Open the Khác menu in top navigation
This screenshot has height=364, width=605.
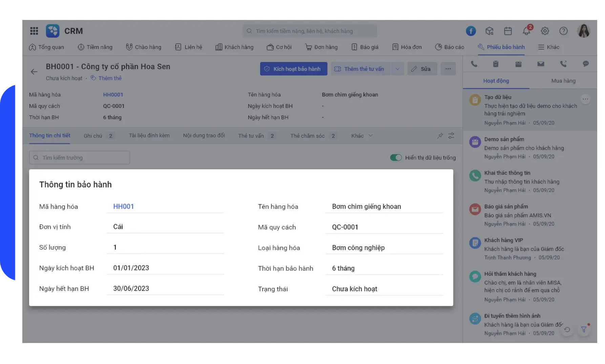(x=549, y=47)
